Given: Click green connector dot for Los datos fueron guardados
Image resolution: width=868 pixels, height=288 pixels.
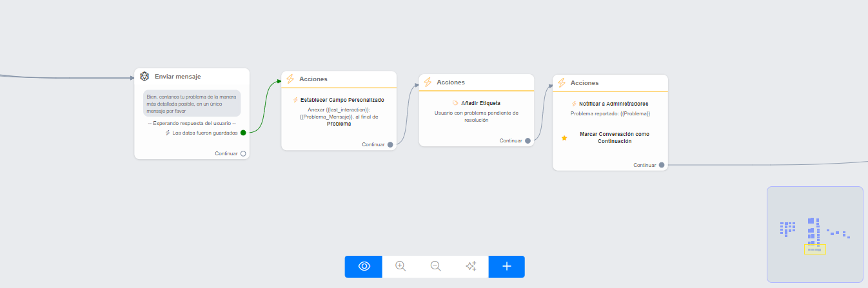Looking at the screenshot, I should [x=243, y=133].
